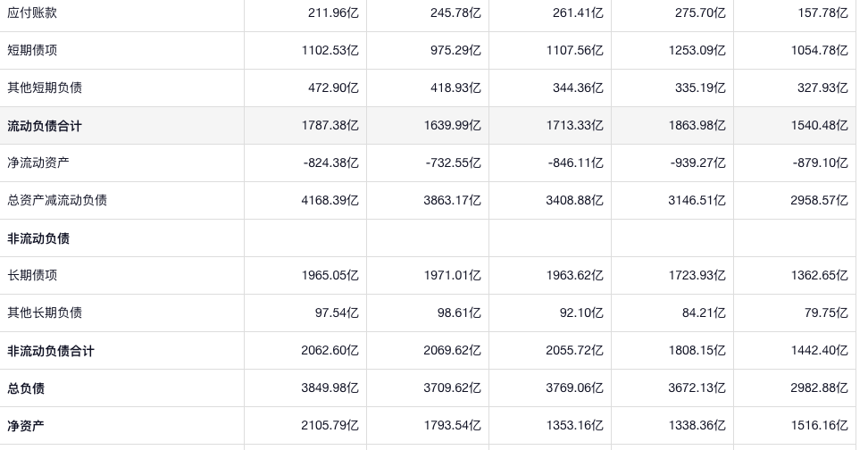Image resolution: width=868 pixels, height=450 pixels.
Task: Select the 1971.01亿 long-term debt cell
Action: [452, 275]
